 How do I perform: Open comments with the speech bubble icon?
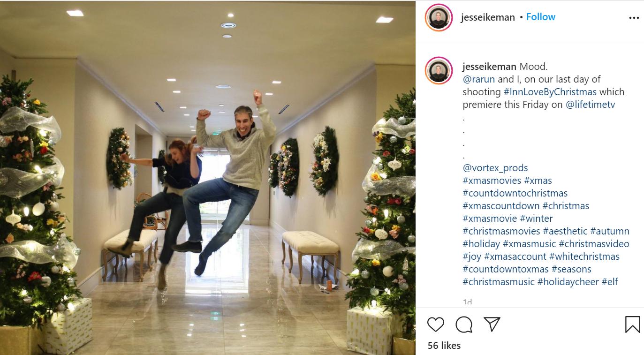[x=464, y=325]
